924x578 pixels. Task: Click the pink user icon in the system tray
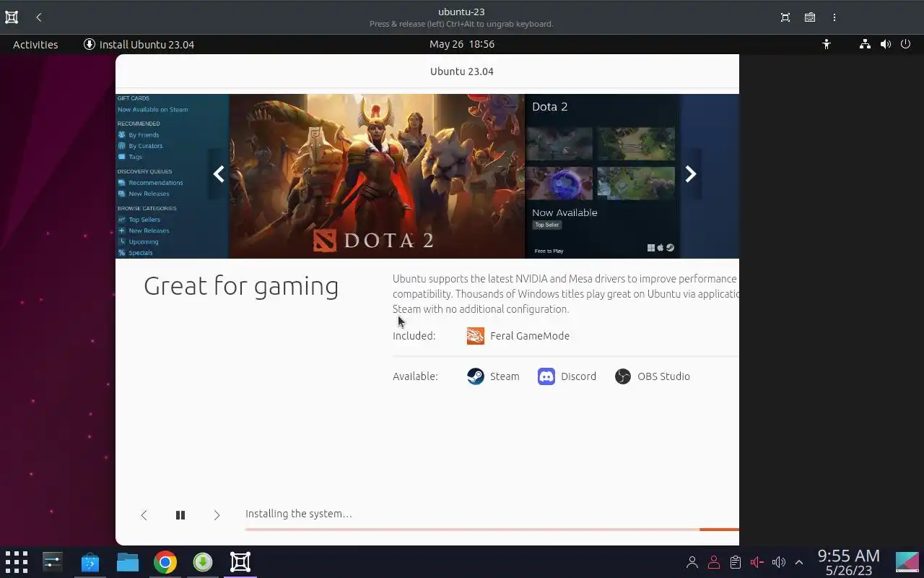pos(714,562)
